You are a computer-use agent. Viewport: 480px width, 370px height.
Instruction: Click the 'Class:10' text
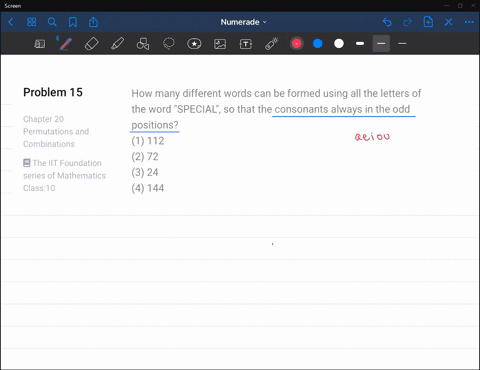coord(39,188)
